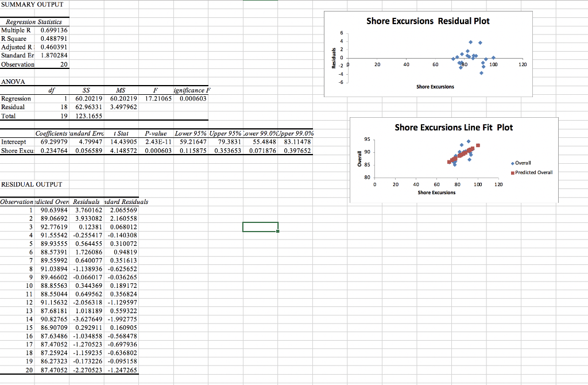Click standard residual 0.068012 in row 3
The height and width of the screenshot is (385, 588).
[x=123, y=227]
